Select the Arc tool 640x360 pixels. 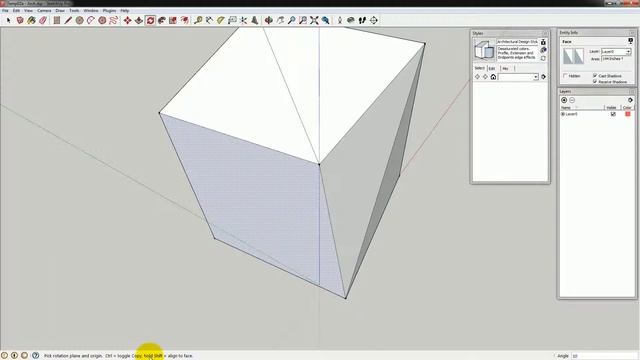point(91,20)
